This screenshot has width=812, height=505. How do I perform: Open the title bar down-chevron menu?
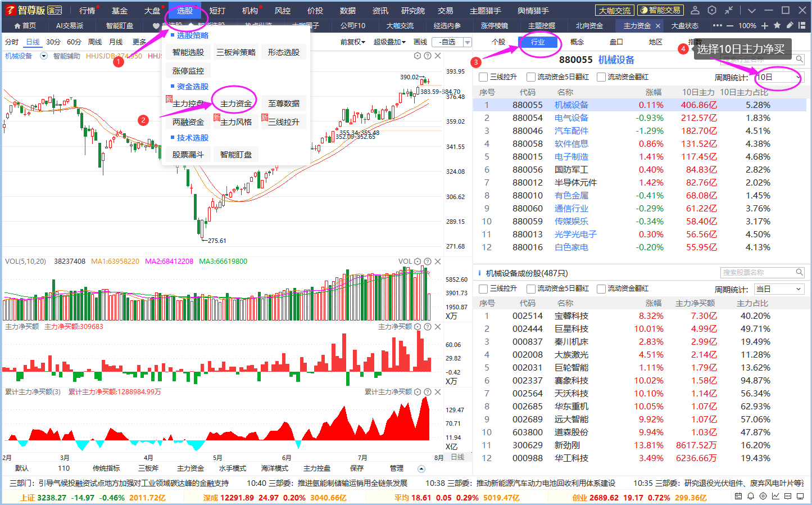point(752,10)
